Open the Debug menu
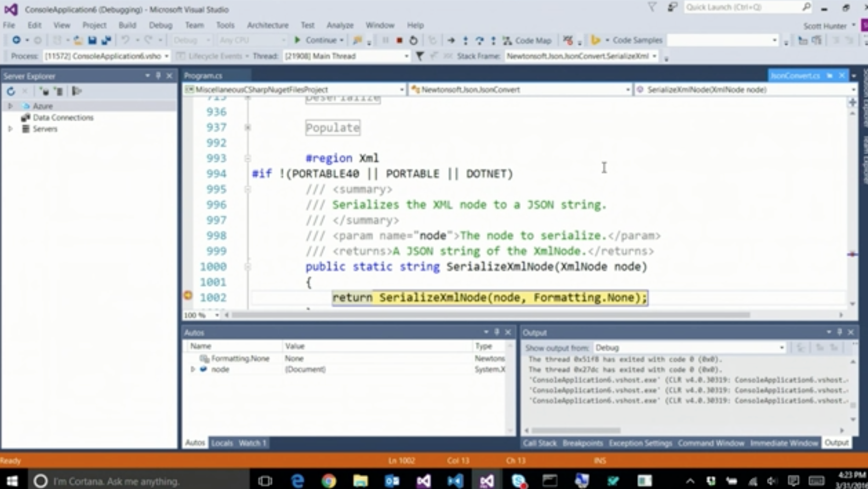Viewport: 868px width, 489px height. (x=160, y=25)
